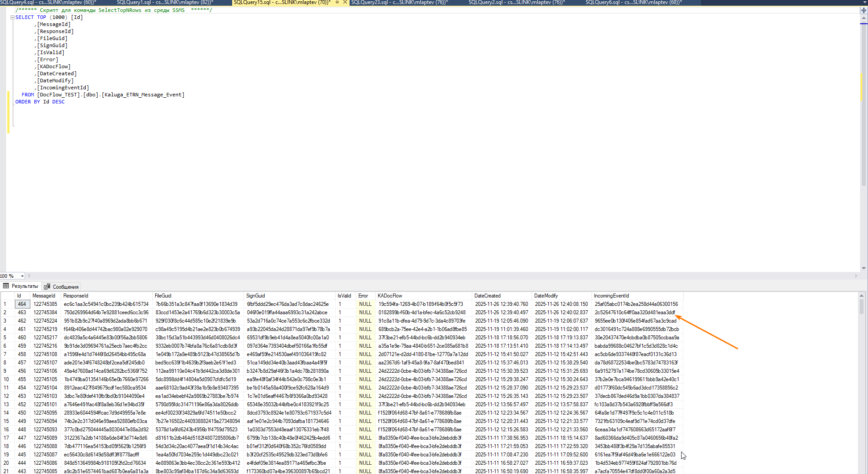Select the IncomingEventId column header
Screen dimensions: 868x474
[x=637, y=296]
